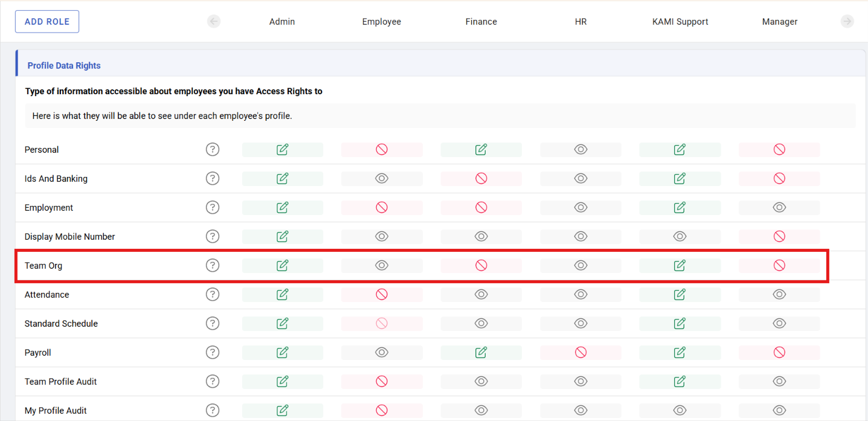The width and height of the screenshot is (868, 421).
Task: Toggle Employee no-access right for Personal
Action: pyautogui.click(x=382, y=149)
